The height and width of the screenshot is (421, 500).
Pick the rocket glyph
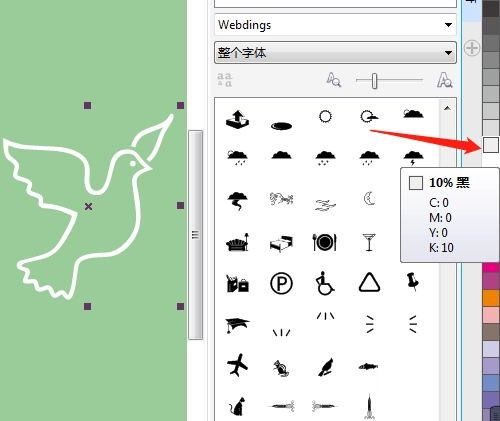tap(369, 406)
